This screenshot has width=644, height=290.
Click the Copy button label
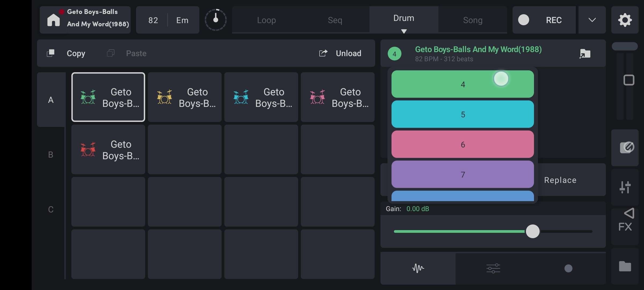pyautogui.click(x=76, y=53)
